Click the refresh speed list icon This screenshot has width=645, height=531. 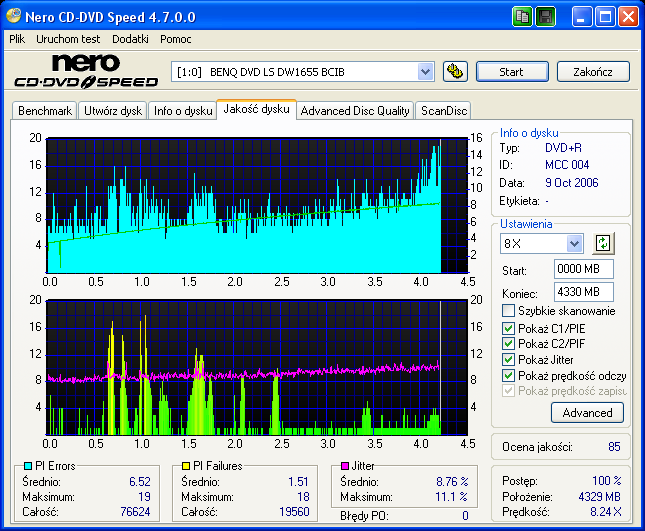(x=603, y=243)
